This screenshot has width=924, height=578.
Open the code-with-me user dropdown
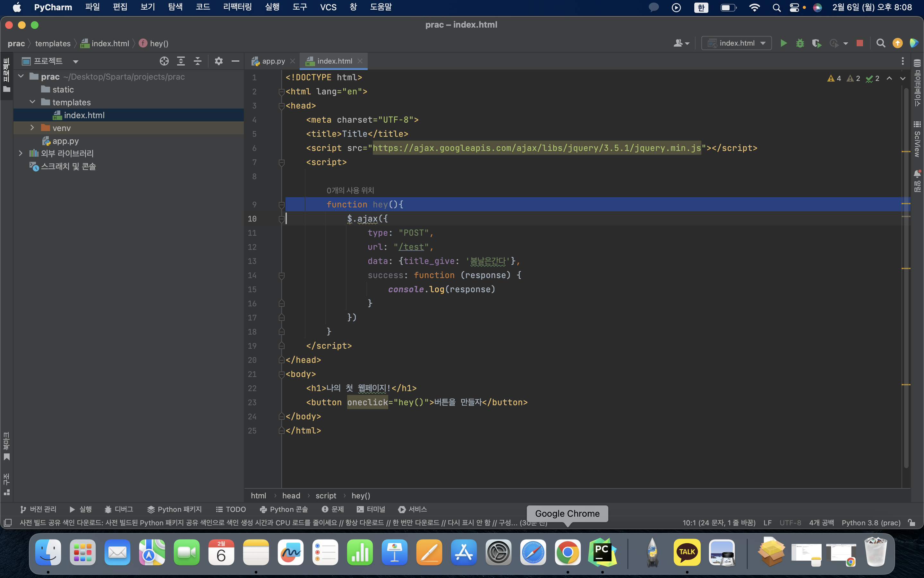click(681, 43)
